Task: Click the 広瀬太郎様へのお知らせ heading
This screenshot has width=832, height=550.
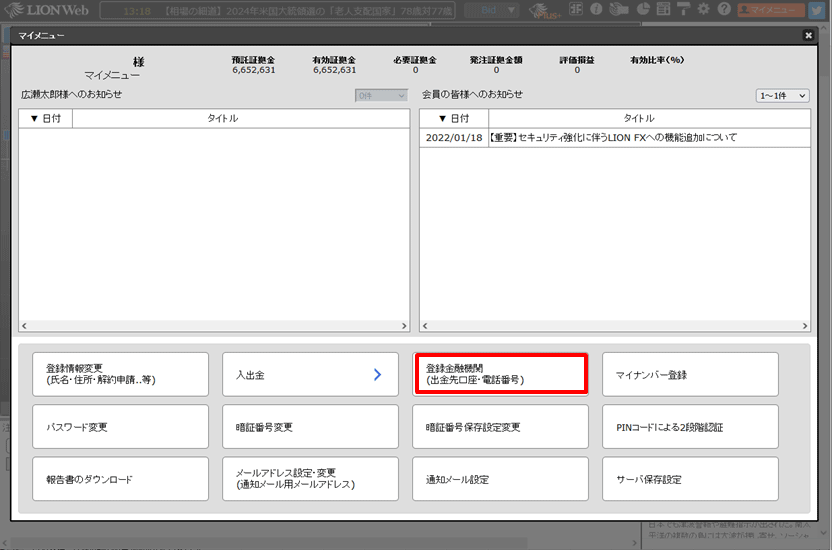Action: 72,94
